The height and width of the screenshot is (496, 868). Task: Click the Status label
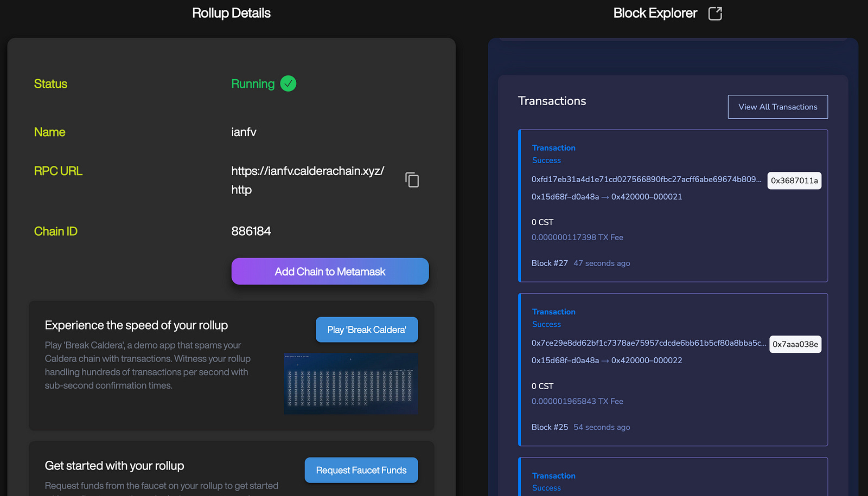[x=50, y=84]
